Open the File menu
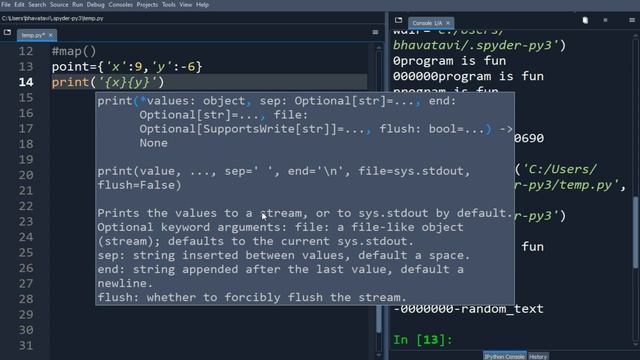 point(6,5)
